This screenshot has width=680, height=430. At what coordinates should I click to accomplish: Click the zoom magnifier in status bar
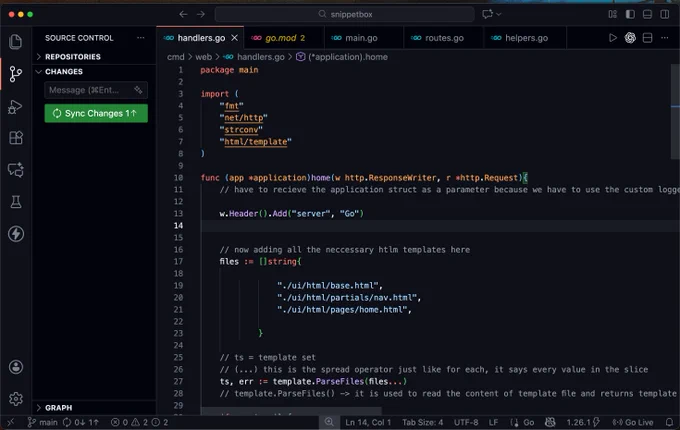coord(329,422)
